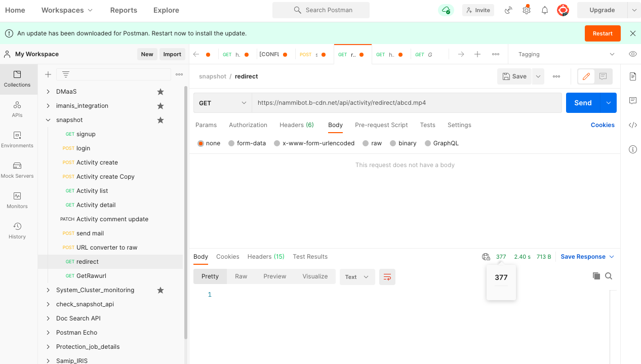Viewport: 641px width, 364px height.
Task: Open the Upgrade dropdown arrow
Action: tap(634, 10)
